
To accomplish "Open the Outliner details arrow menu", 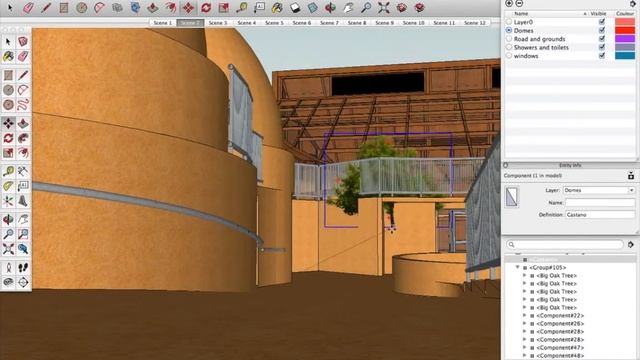I will (631, 244).
